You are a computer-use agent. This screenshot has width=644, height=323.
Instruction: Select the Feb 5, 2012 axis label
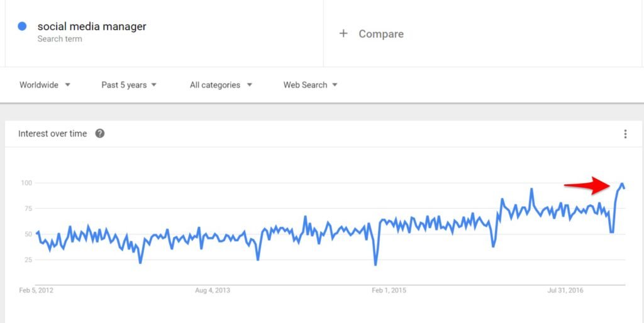click(36, 290)
